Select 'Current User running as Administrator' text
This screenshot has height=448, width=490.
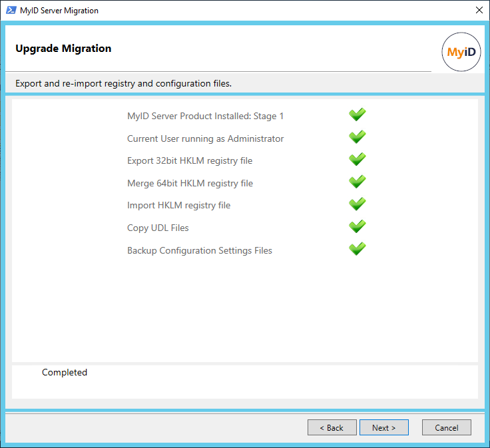click(x=205, y=138)
